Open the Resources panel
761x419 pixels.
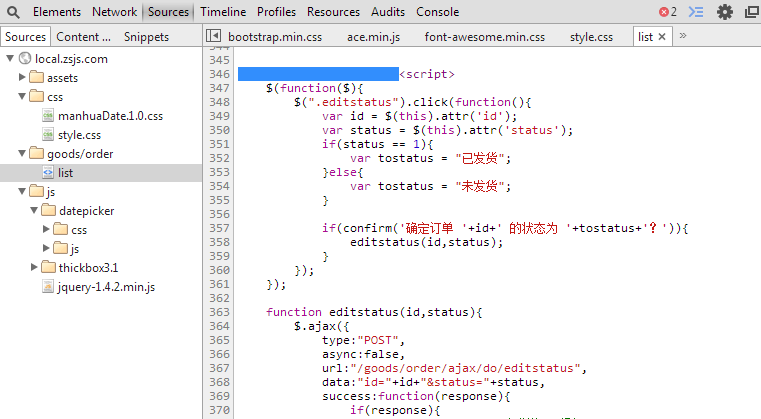[x=333, y=12]
